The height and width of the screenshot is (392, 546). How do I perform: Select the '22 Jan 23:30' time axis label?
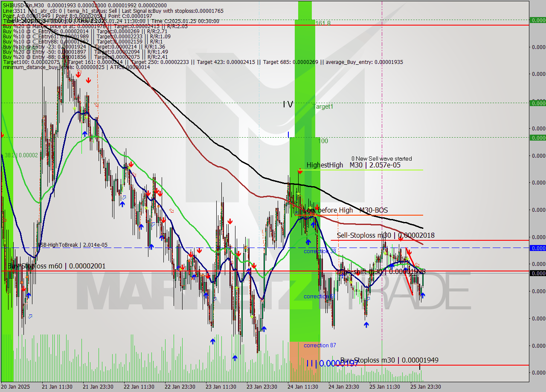[x=180, y=386]
